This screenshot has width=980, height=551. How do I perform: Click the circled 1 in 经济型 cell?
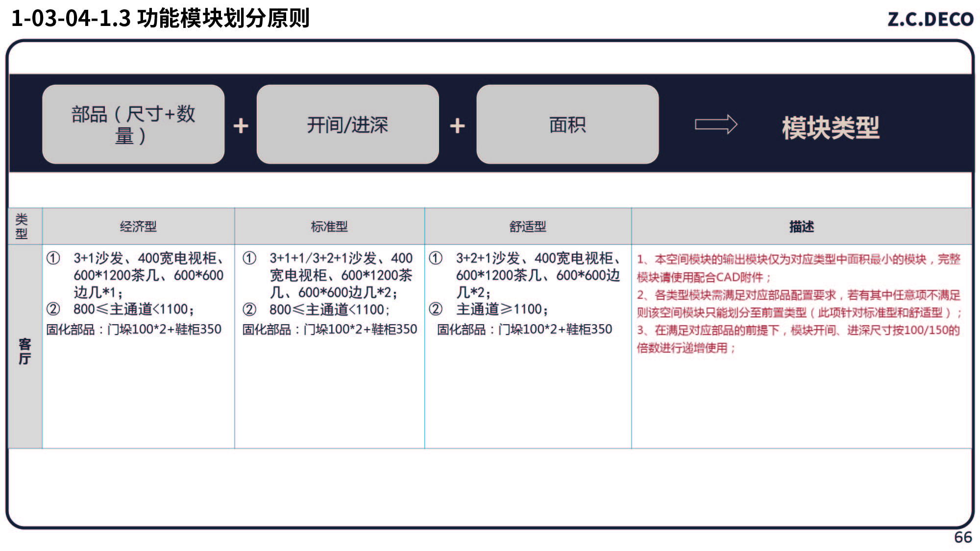[53, 258]
